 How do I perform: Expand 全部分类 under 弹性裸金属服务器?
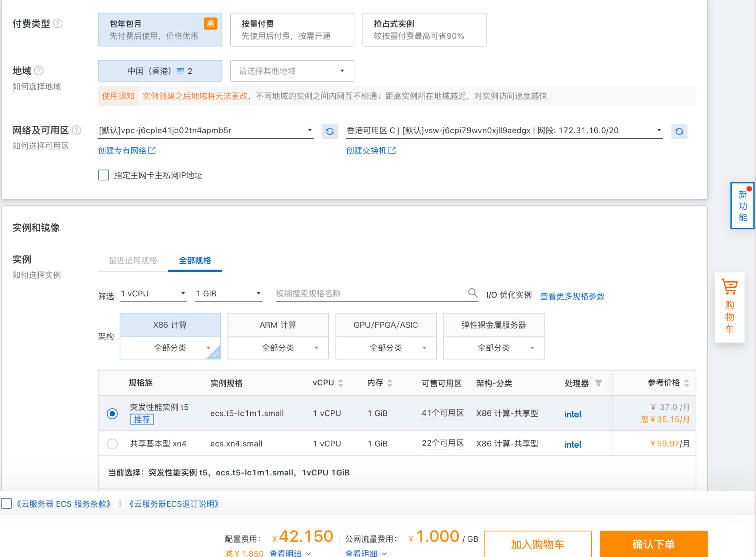coord(494,348)
